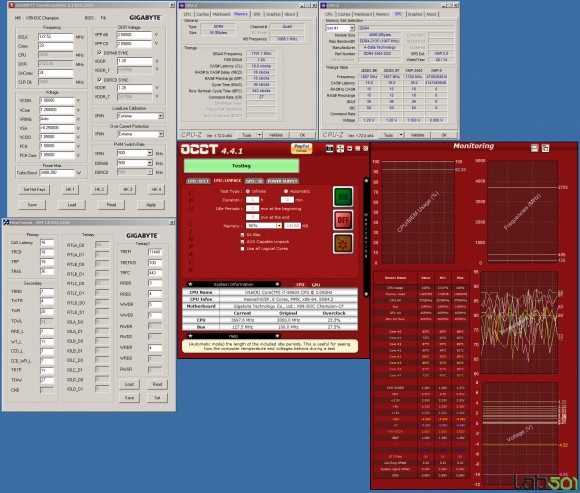Click the PayPal donate button

pos(301,148)
